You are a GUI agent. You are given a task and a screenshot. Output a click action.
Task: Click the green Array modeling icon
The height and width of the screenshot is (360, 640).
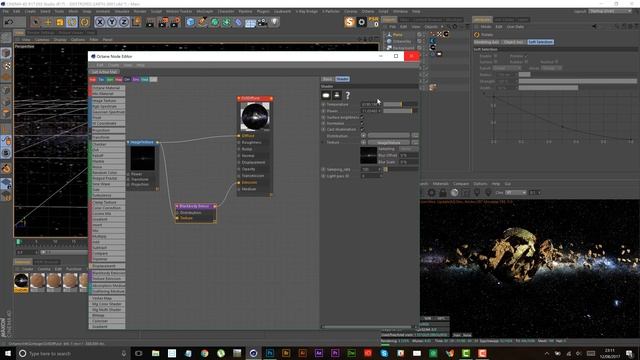click(227, 22)
